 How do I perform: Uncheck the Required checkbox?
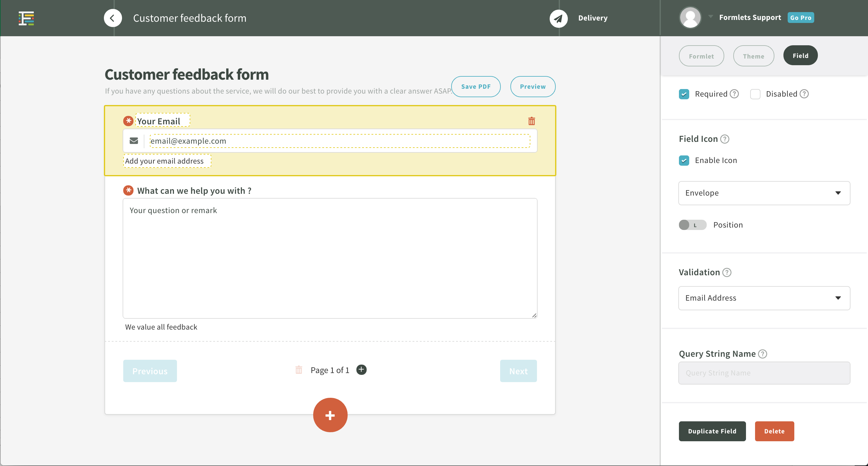coord(684,94)
